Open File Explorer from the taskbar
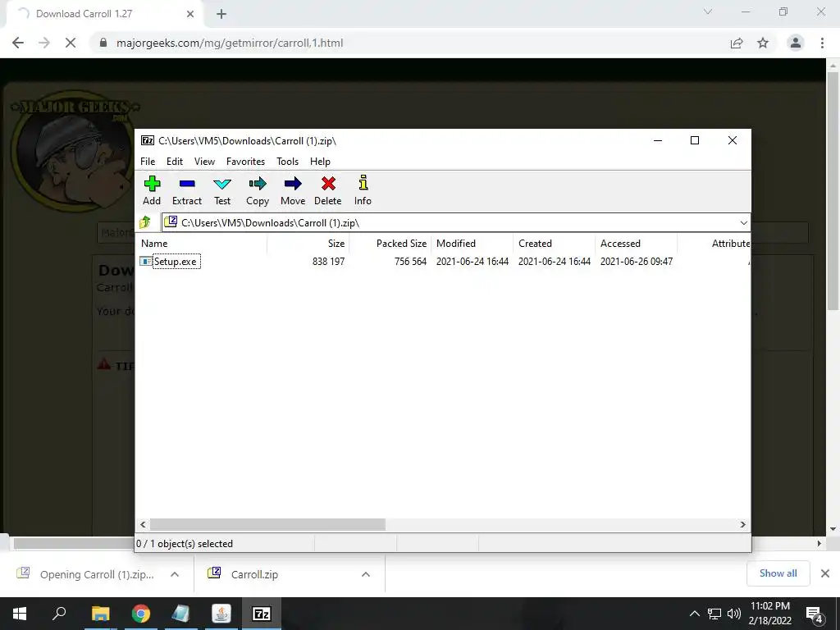Screen dimensions: 840x630 100,614
